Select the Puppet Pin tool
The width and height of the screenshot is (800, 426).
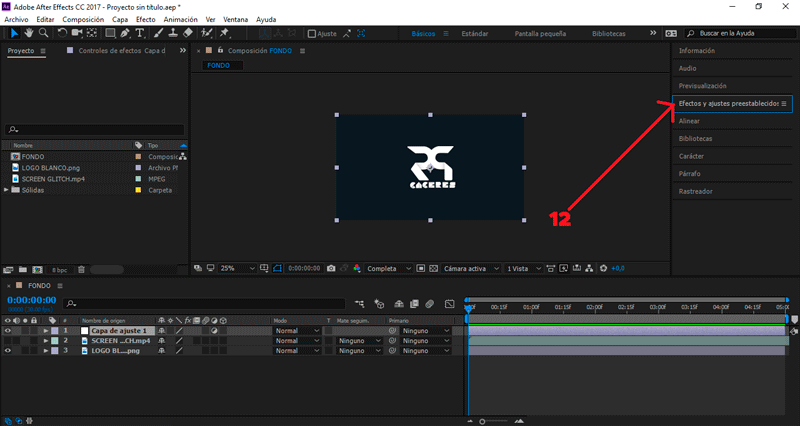coord(224,33)
